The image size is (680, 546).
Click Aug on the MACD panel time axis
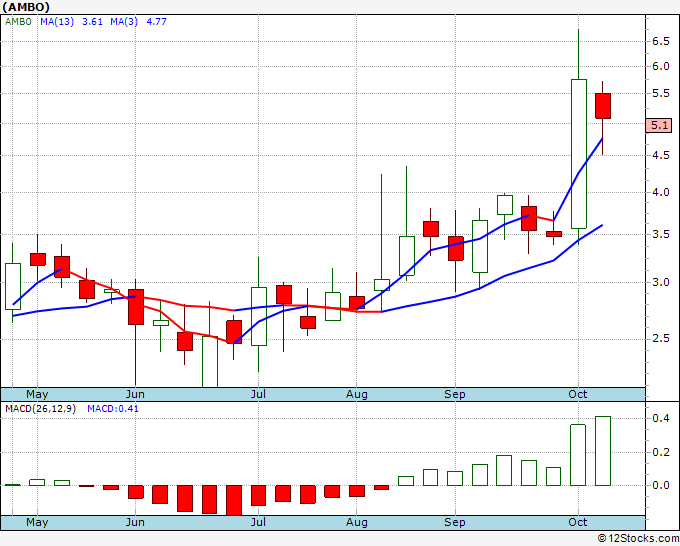356,522
